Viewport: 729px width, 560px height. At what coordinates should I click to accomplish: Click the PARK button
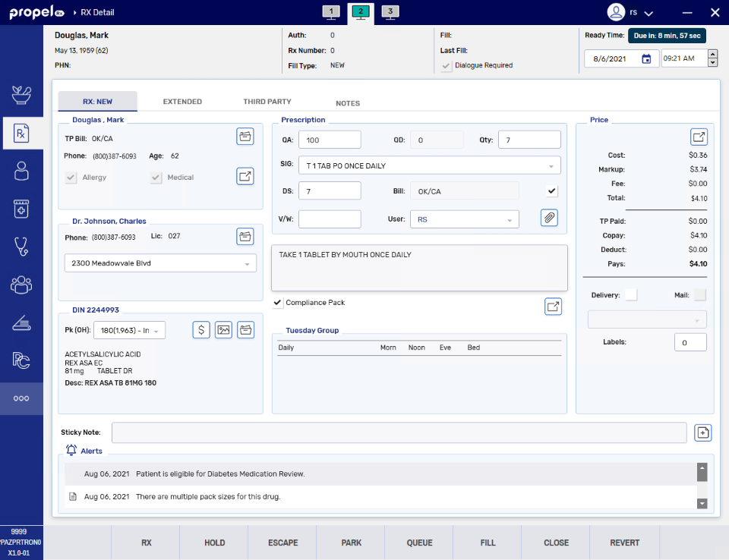click(x=351, y=543)
